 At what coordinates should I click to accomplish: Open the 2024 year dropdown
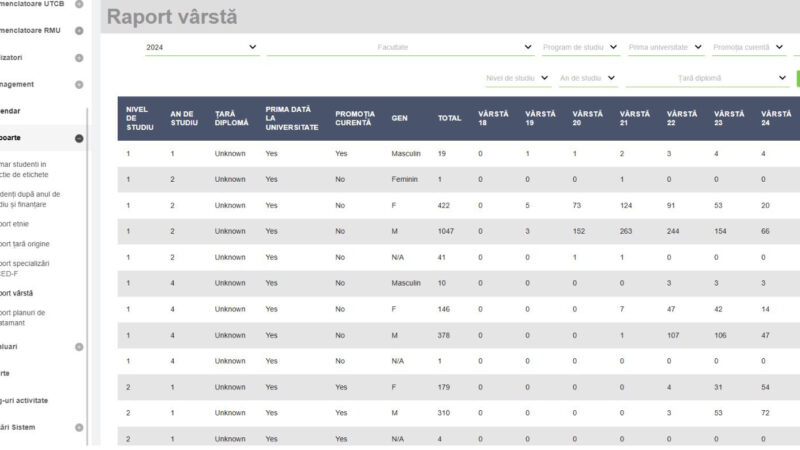(x=201, y=47)
